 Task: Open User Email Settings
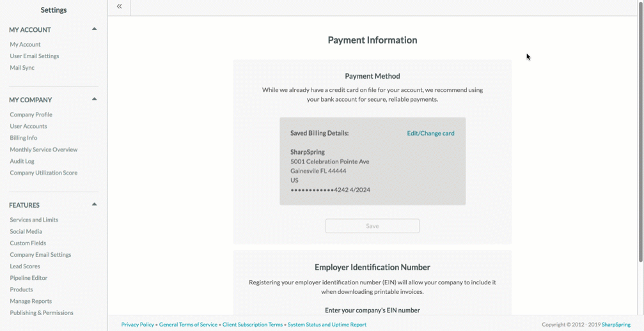[x=35, y=56]
